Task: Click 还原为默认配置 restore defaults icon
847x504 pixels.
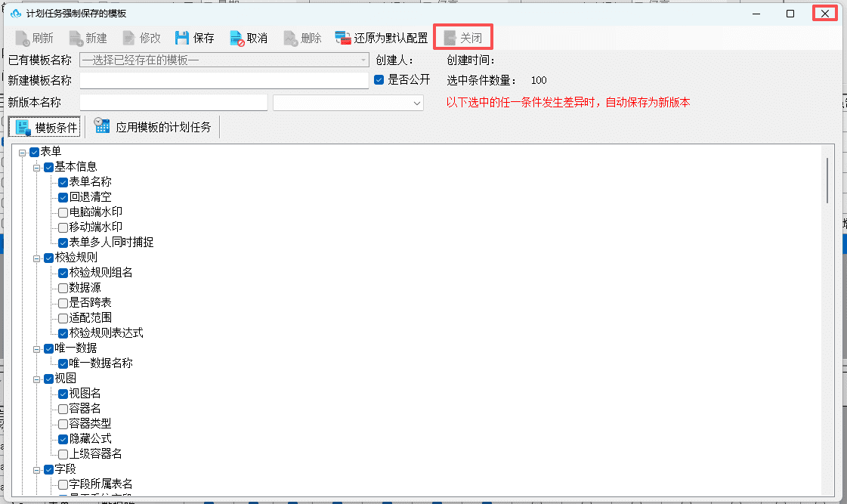Action: tap(342, 38)
